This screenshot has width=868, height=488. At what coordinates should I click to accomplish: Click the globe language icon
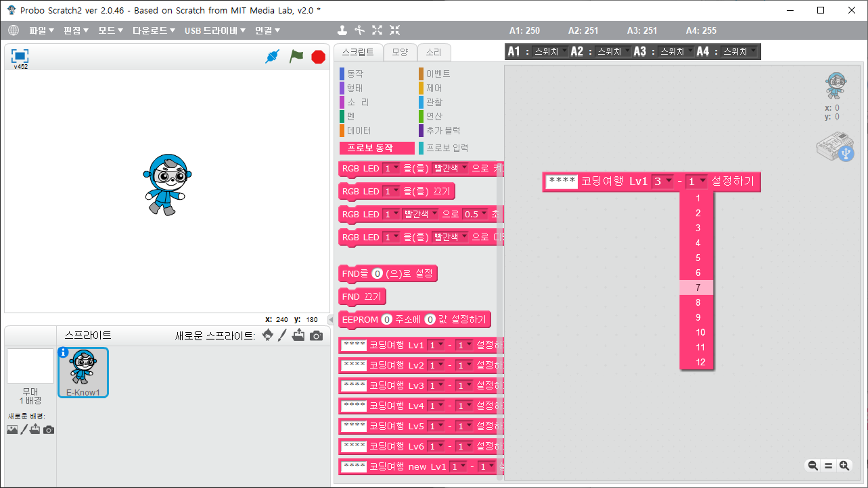(x=13, y=30)
